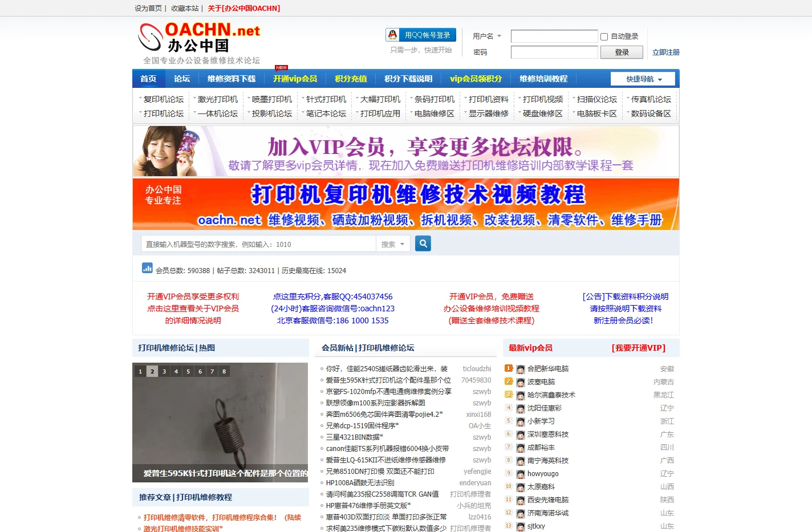Click the 用QQ帐号登录 button
This screenshot has height=532, width=812.
coord(421,35)
